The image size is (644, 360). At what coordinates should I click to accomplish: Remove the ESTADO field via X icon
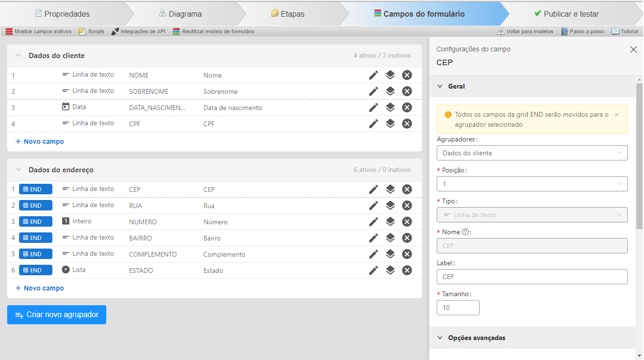click(x=407, y=270)
